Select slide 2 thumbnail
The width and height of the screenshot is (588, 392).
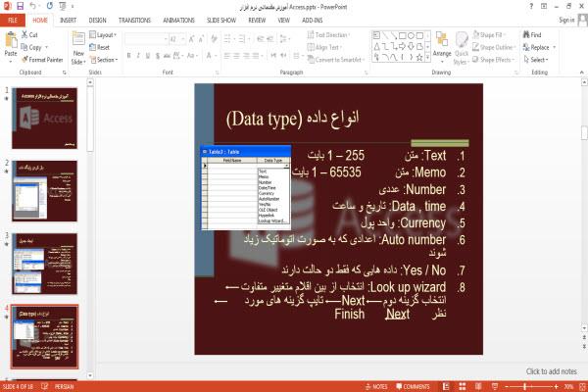[x=45, y=191]
